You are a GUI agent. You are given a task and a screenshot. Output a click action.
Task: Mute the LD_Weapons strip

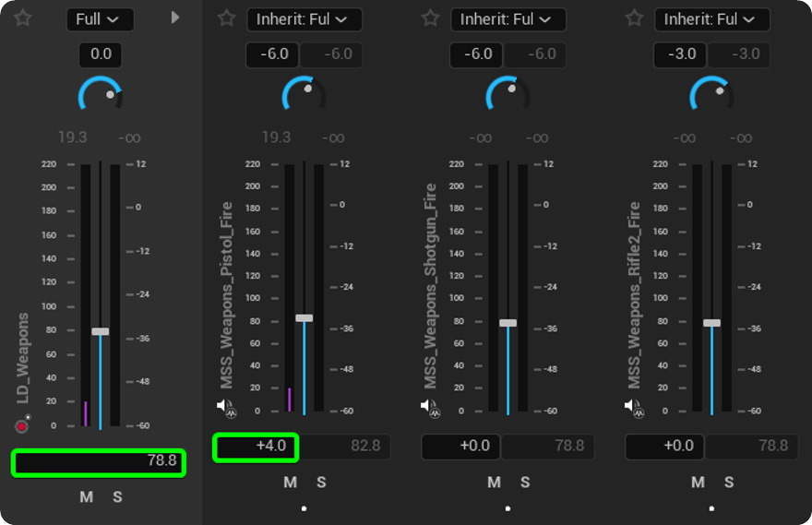[x=87, y=497]
